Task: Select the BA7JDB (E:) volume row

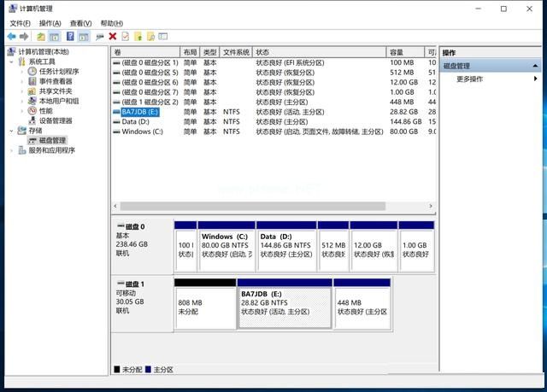Action: (x=140, y=111)
